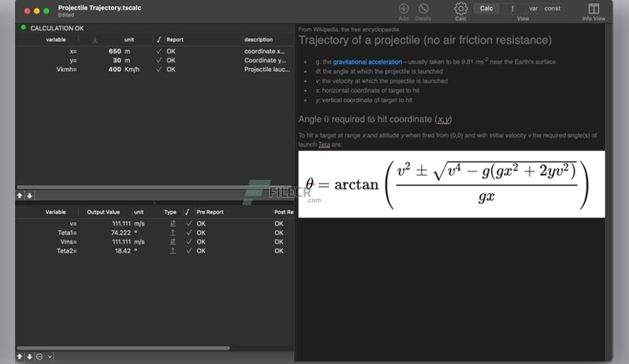Click the underlined 'Teta' word in info text
This screenshot has width=629, height=364.
coord(324,144)
